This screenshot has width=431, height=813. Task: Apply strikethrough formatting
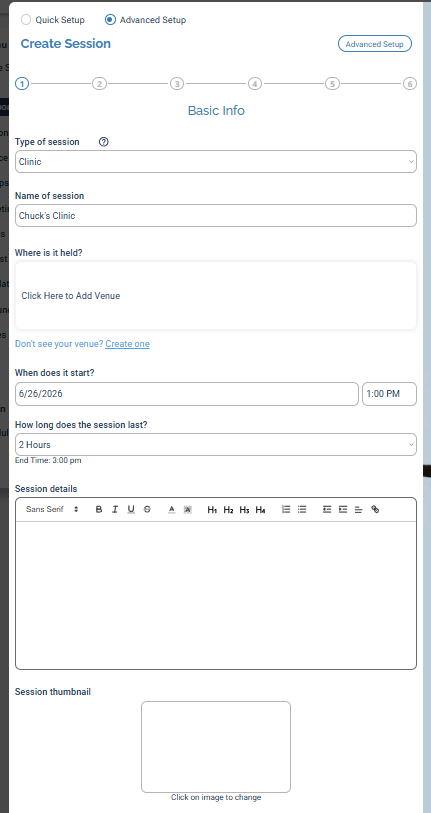(147, 510)
